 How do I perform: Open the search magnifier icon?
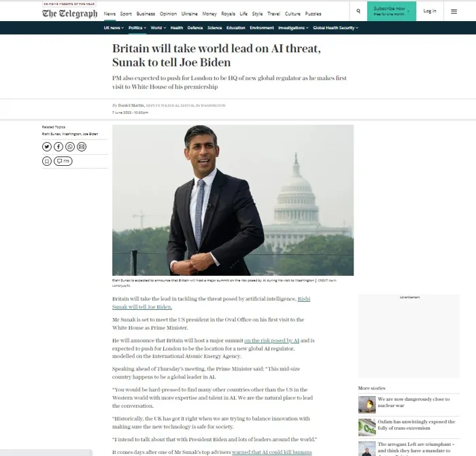click(358, 11)
